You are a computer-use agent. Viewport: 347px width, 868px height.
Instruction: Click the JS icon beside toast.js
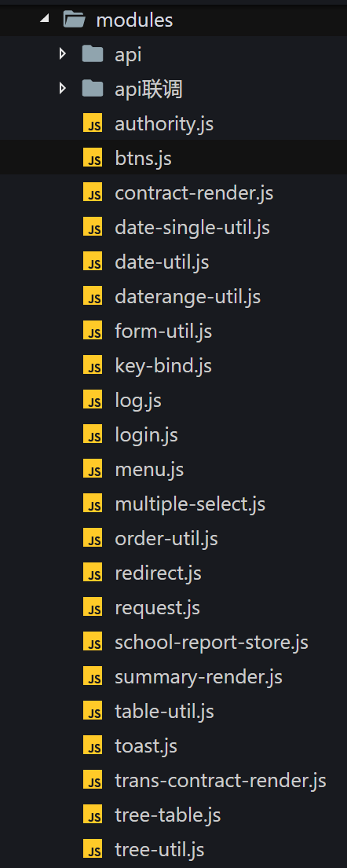(x=93, y=745)
